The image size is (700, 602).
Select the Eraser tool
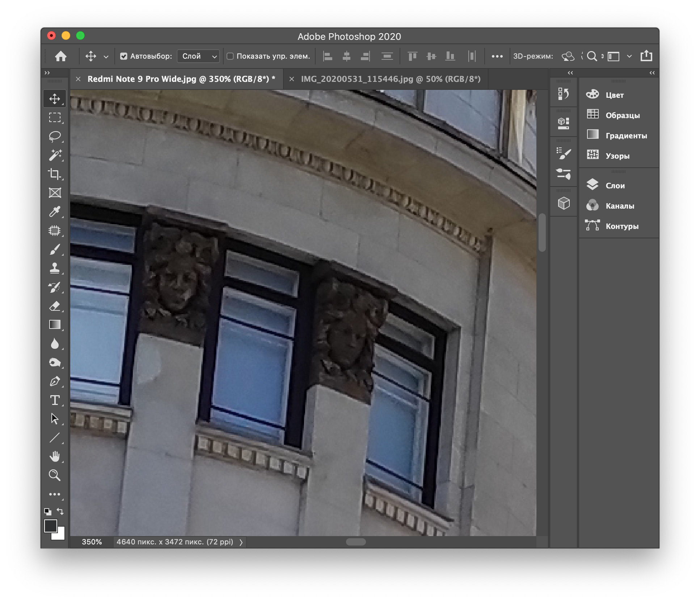coord(55,306)
